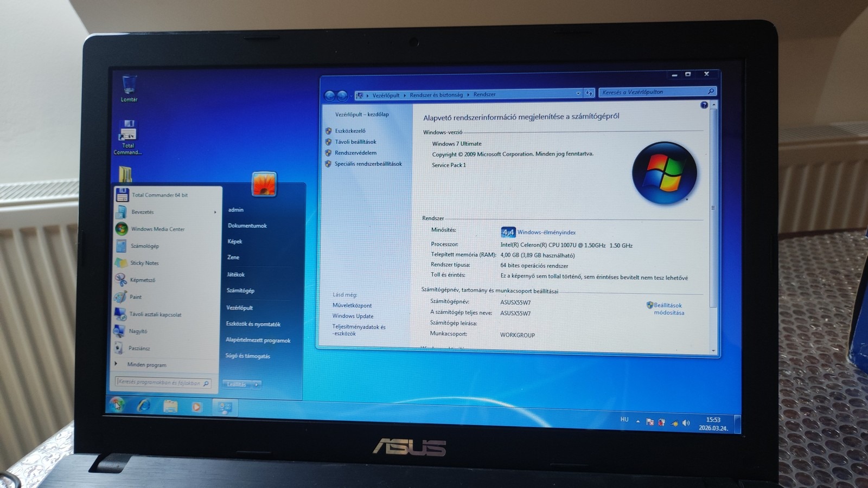Open Távoli beállítások sidebar link

(x=355, y=142)
